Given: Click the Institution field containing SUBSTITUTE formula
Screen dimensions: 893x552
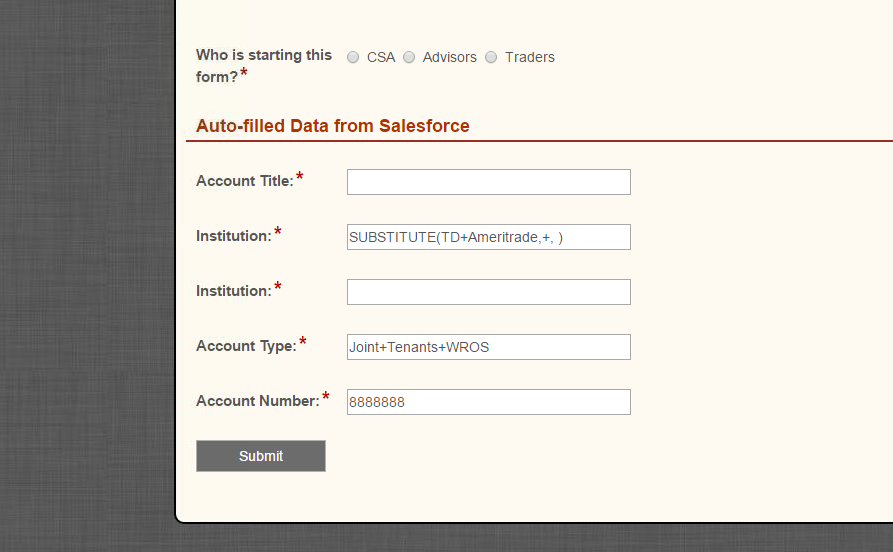Looking at the screenshot, I should 489,237.
